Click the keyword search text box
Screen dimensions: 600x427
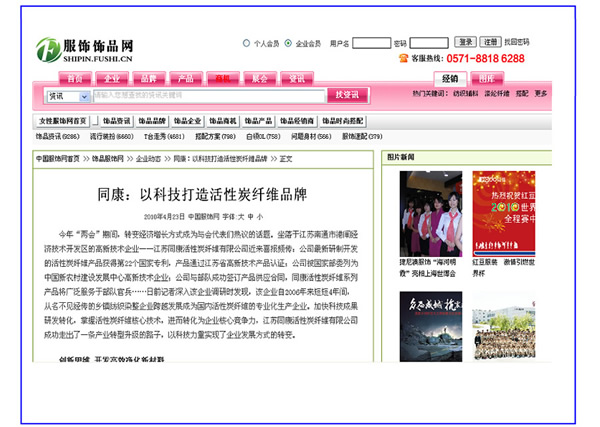pyautogui.click(x=208, y=96)
